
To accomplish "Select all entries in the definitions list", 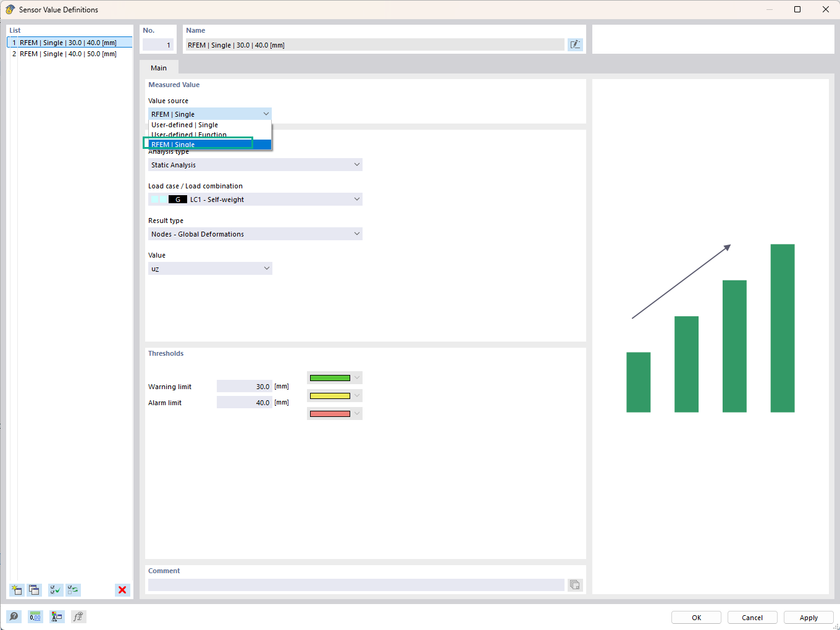I will coord(55,590).
